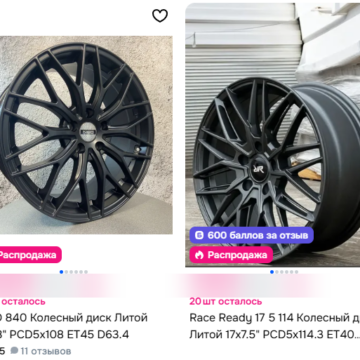Click the flame icon on Race Ready Распродажа badge
This screenshot has width=360, height=360.
(x=199, y=255)
